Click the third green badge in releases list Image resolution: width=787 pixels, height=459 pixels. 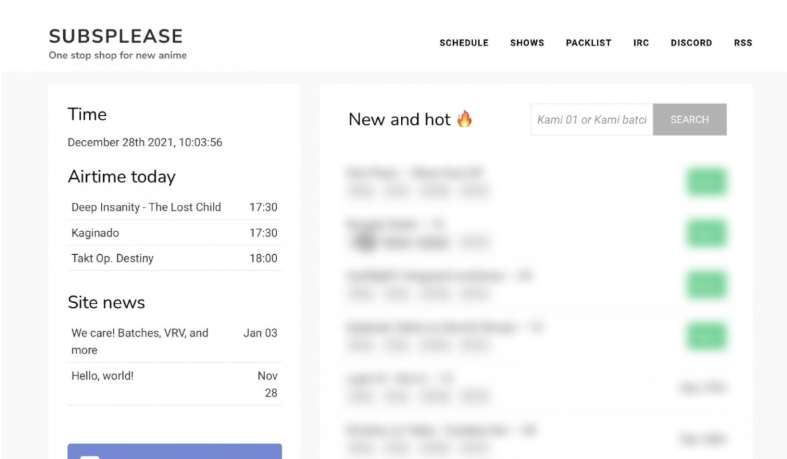click(707, 285)
